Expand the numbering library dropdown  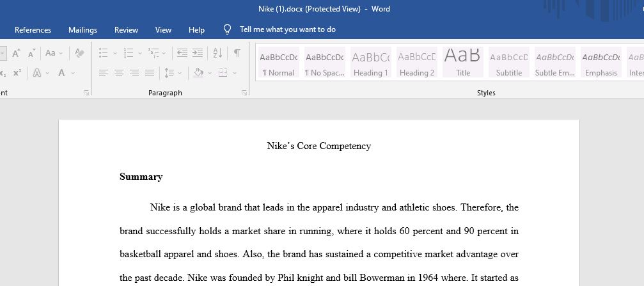[140, 53]
